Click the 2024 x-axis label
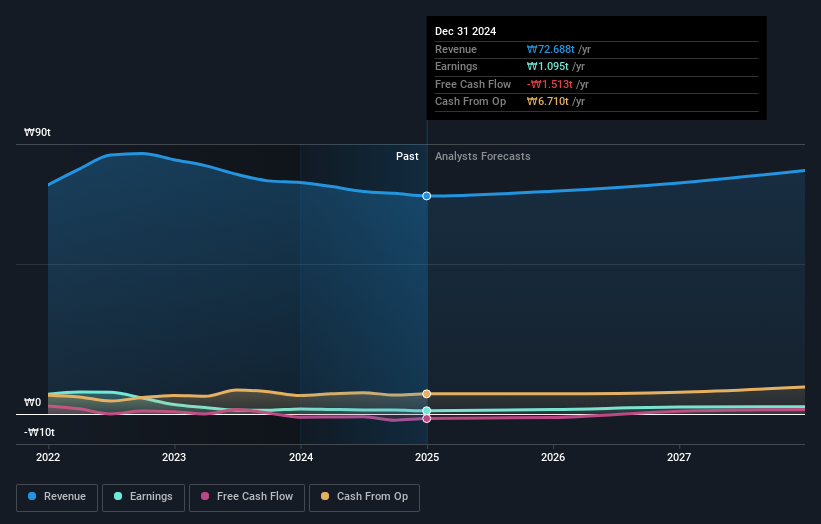Screen dimensions: 821x524 [301, 457]
